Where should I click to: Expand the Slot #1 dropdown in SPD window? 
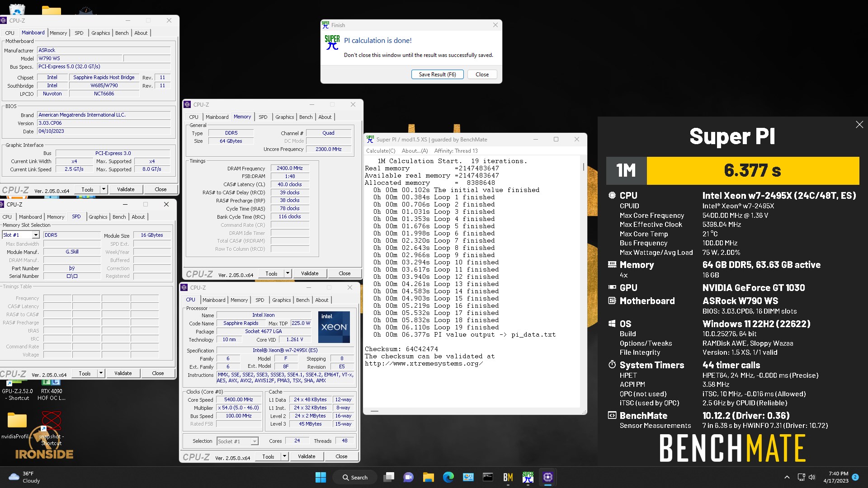36,235
